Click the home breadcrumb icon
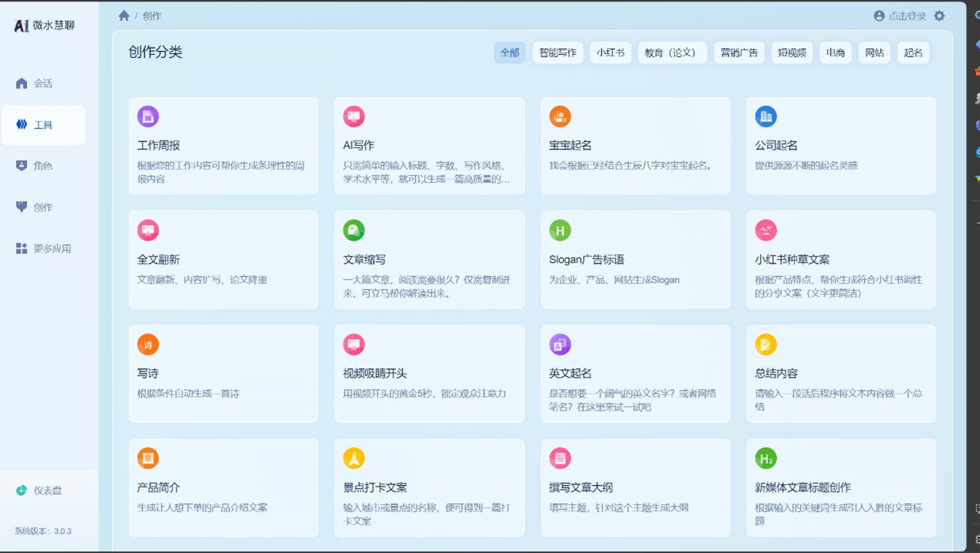Image resolution: width=980 pixels, height=553 pixels. pos(124,15)
